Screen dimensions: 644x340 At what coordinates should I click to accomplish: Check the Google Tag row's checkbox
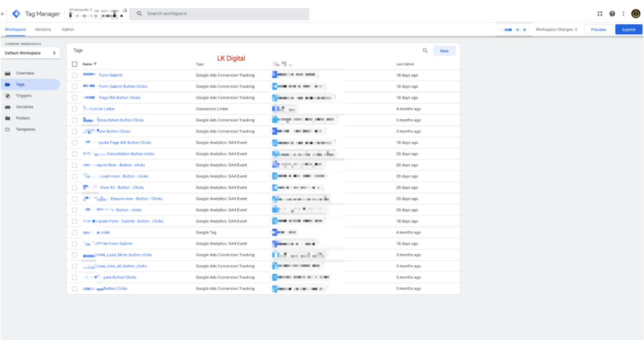coord(75,232)
